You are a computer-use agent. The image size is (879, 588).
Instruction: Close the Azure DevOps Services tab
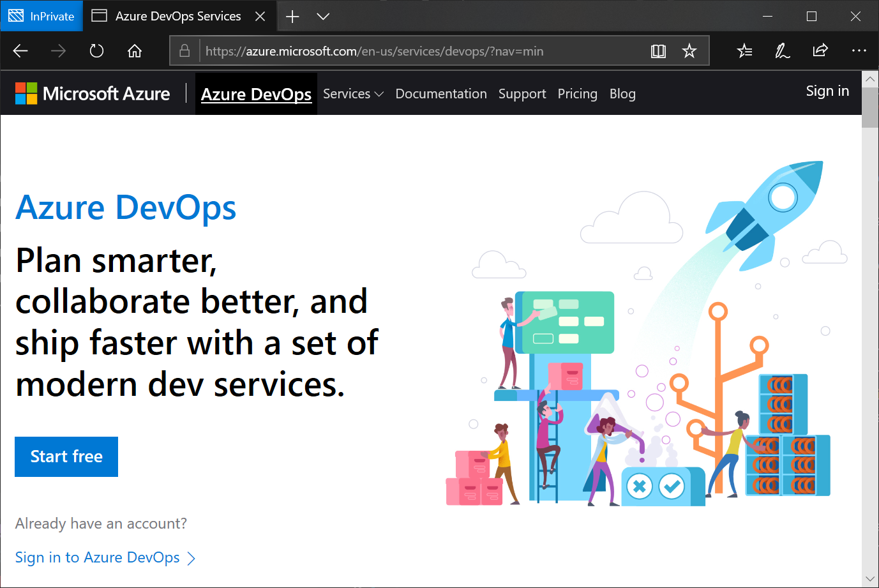pos(260,17)
